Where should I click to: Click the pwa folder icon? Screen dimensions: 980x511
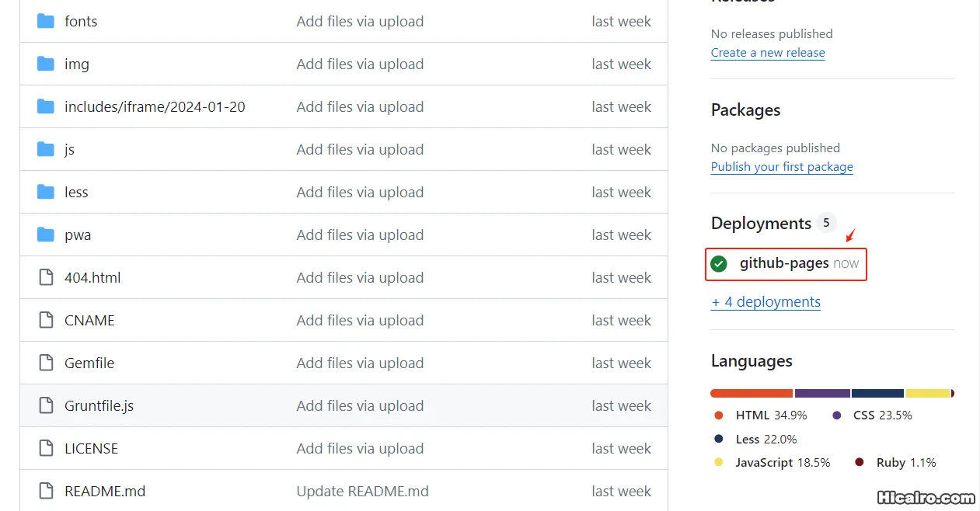[45, 235]
